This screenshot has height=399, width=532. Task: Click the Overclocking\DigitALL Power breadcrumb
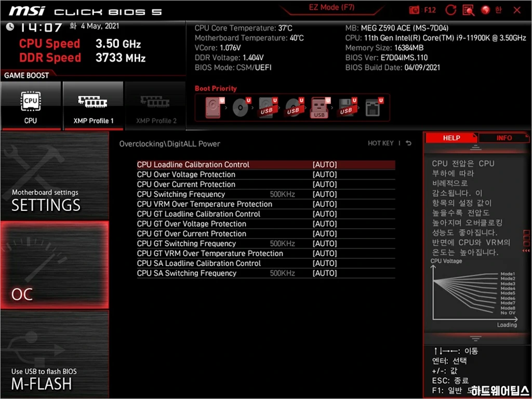[170, 143]
